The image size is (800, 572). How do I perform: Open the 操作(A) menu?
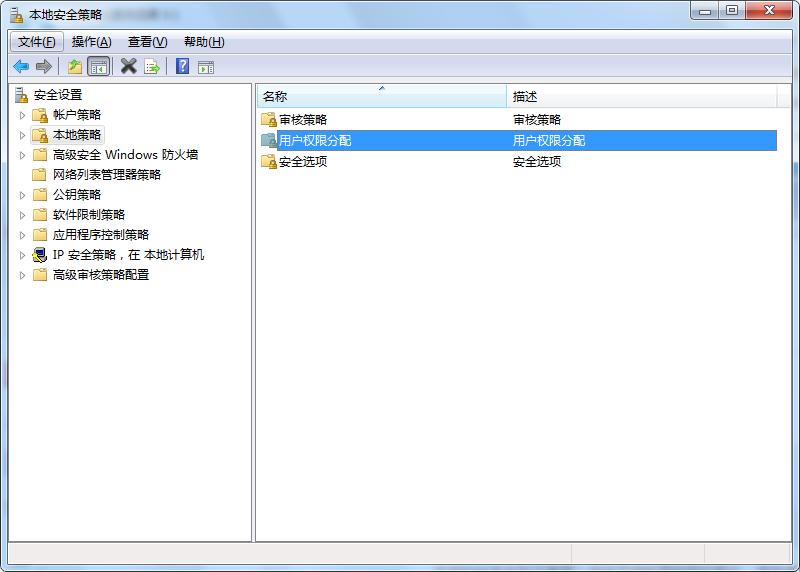(92, 42)
